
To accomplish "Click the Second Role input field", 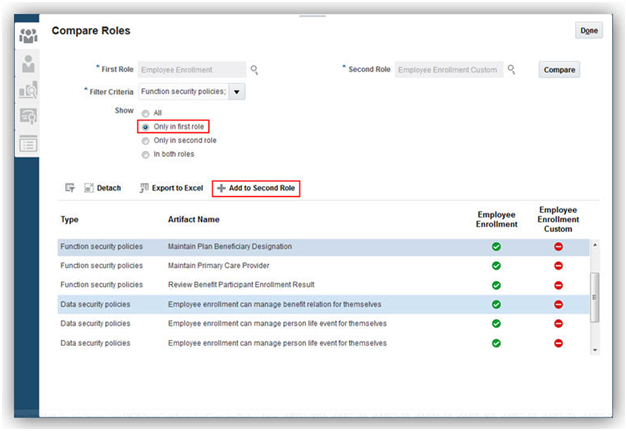I will [x=447, y=70].
